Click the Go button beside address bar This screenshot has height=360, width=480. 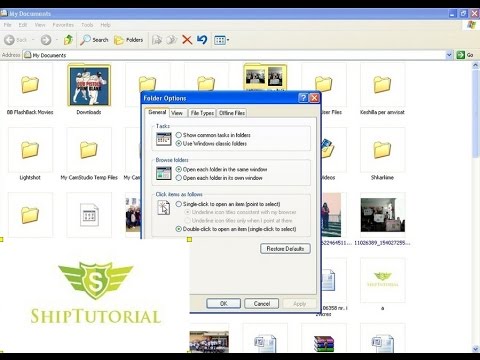465,55
